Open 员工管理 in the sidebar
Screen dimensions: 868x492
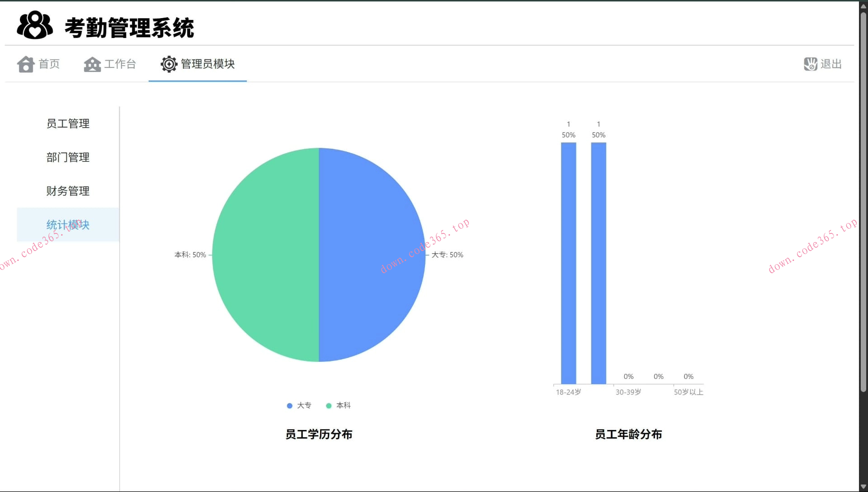tap(67, 123)
